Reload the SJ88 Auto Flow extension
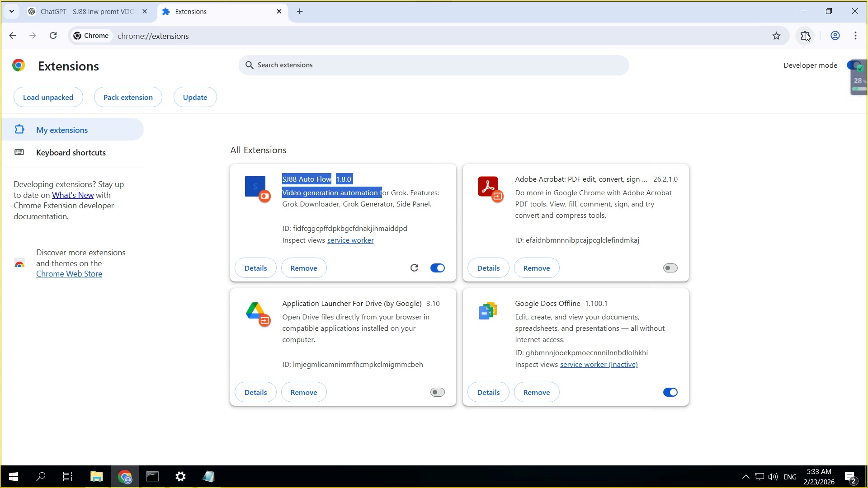This screenshot has height=488, width=868. (x=414, y=268)
